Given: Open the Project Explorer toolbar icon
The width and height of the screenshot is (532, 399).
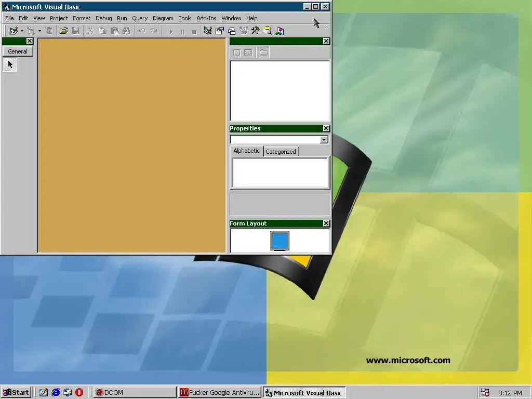Looking at the screenshot, I should (208, 31).
